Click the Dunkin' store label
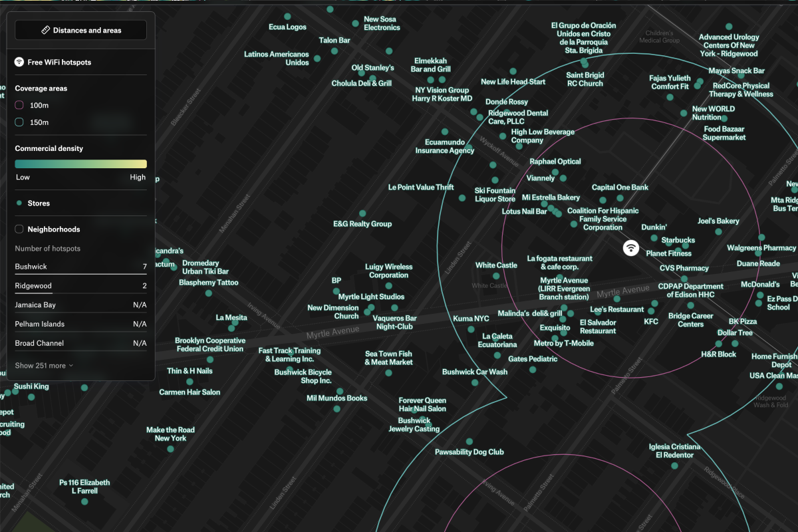Image resolution: width=798 pixels, height=532 pixels. pos(654,227)
